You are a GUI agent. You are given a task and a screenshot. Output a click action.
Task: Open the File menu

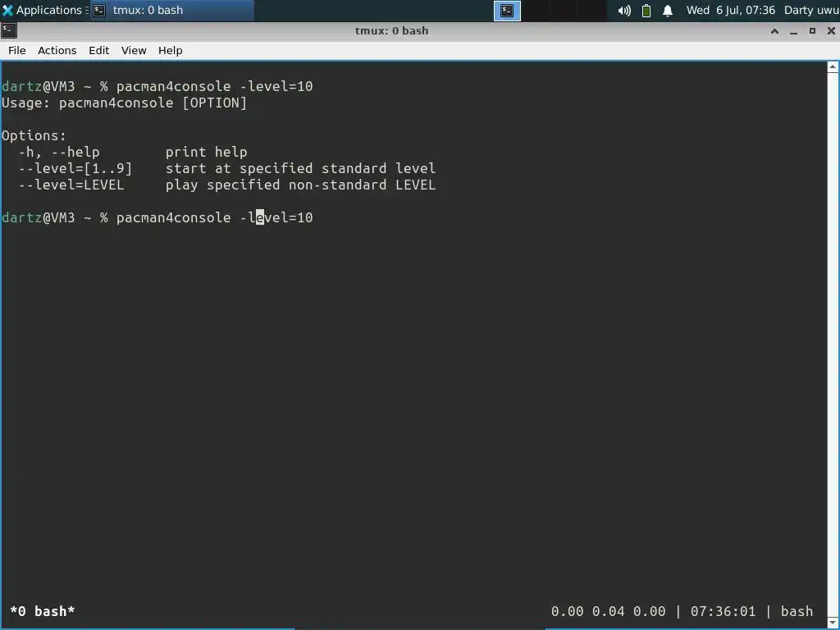point(16,50)
